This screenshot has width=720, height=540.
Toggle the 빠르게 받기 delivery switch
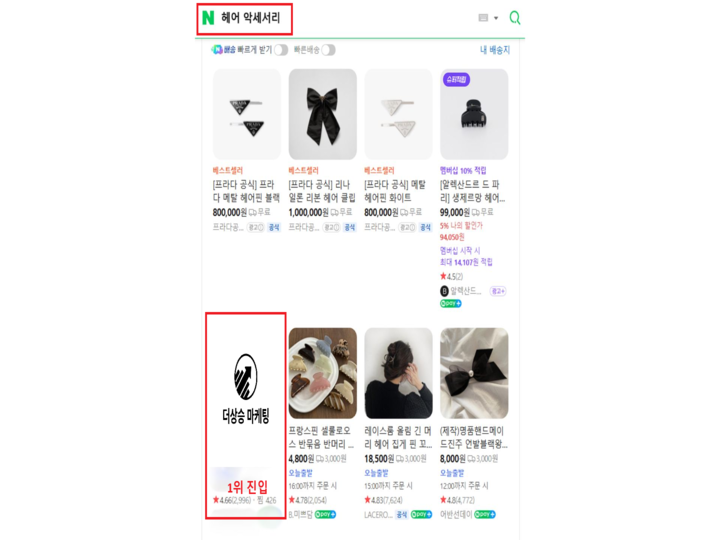pos(281,50)
